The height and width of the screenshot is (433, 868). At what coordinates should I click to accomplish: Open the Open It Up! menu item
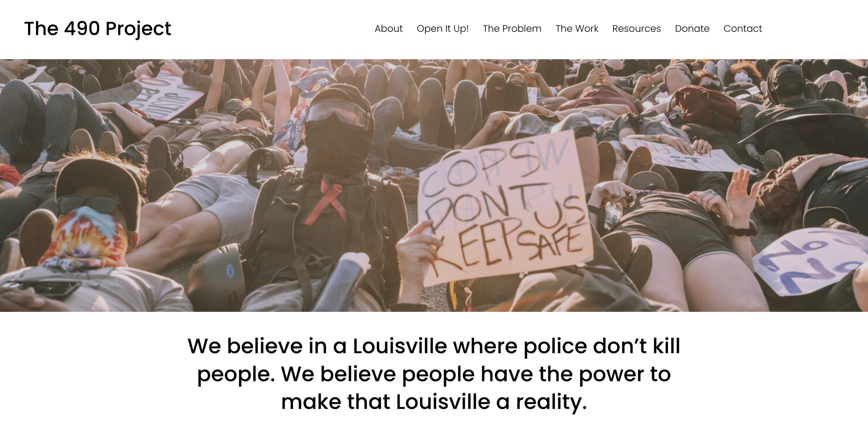click(443, 28)
